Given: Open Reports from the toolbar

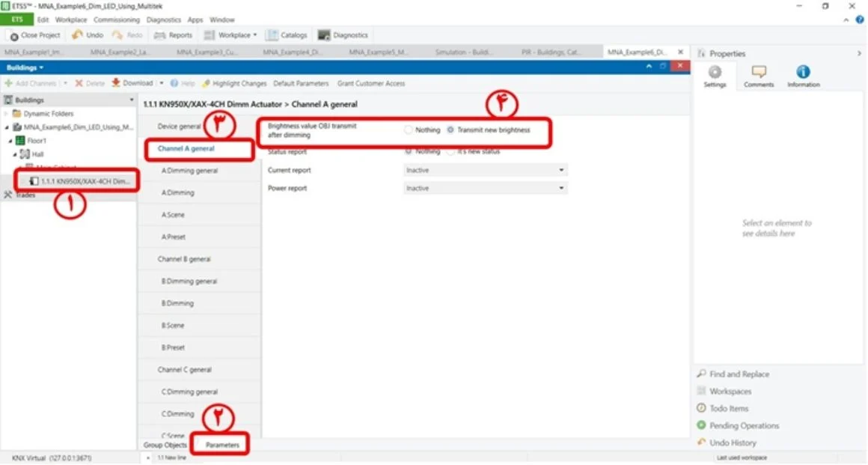Looking at the screenshot, I should coord(174,35).
